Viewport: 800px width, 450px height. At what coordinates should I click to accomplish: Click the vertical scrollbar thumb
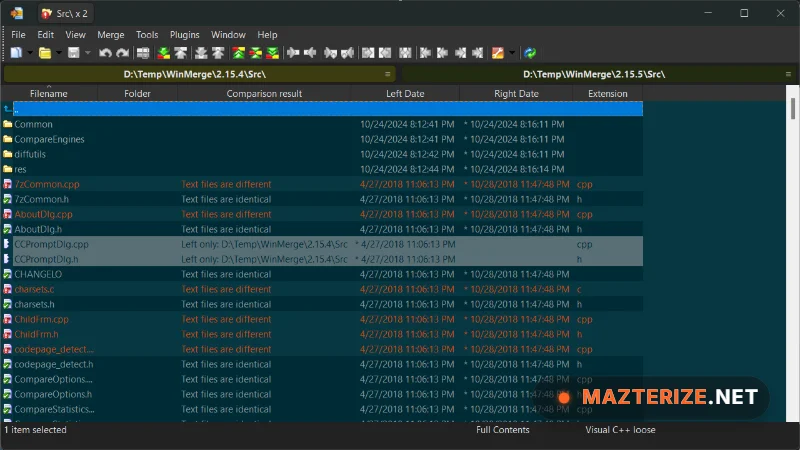coord(792,108)
